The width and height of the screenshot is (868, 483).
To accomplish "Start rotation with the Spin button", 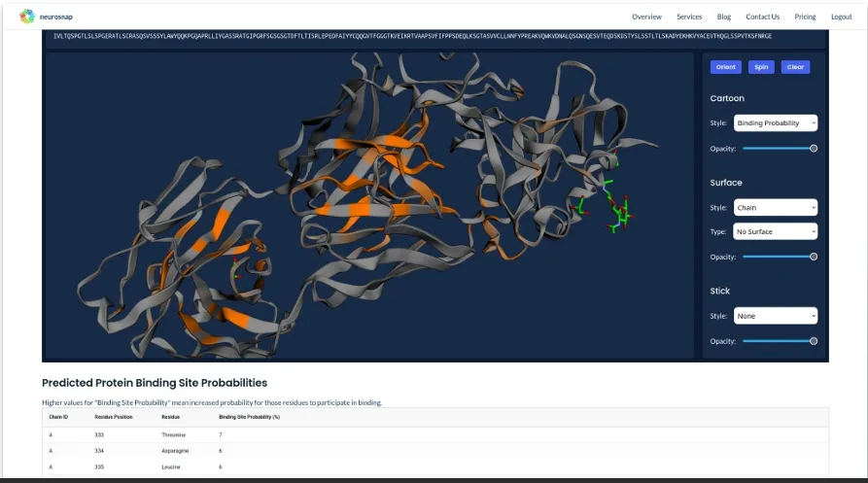I will pyautogui.click(x=761, y=67).
